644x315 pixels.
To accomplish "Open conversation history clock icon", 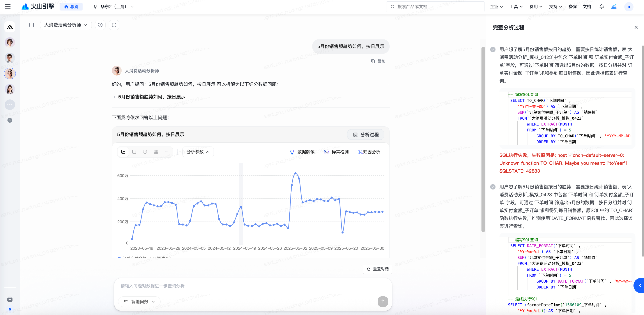I will (100, 25).
